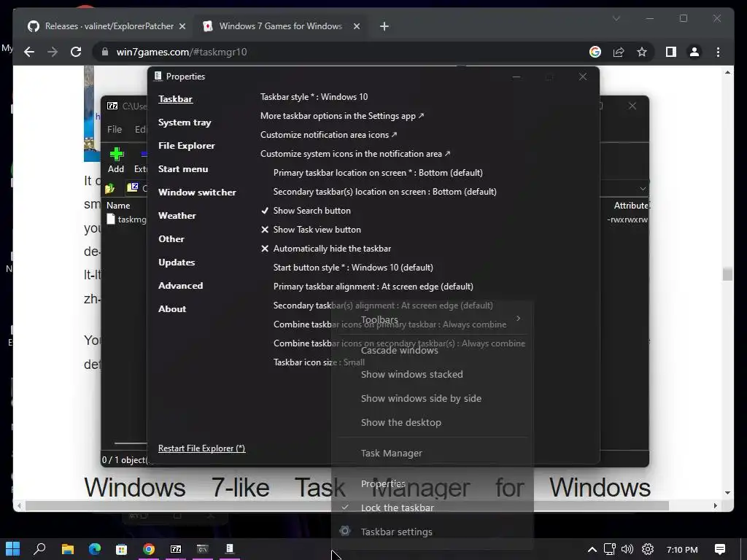Expand Toolbars submenu in context menu
The height and width of the screenshot is (560, 747).
coord(433,319)
